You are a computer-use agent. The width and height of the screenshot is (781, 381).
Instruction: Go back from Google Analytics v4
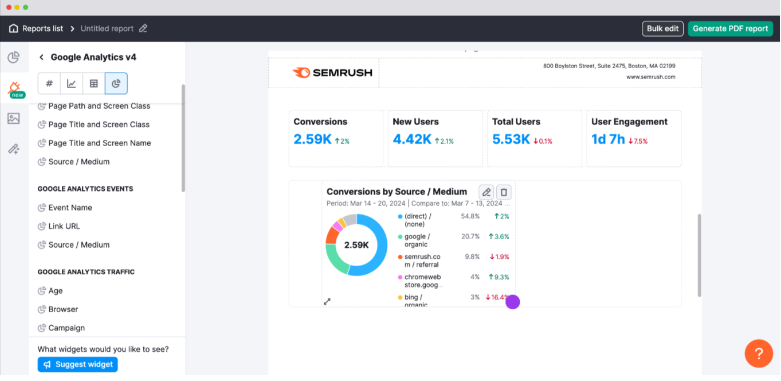[x=41, y=57]
